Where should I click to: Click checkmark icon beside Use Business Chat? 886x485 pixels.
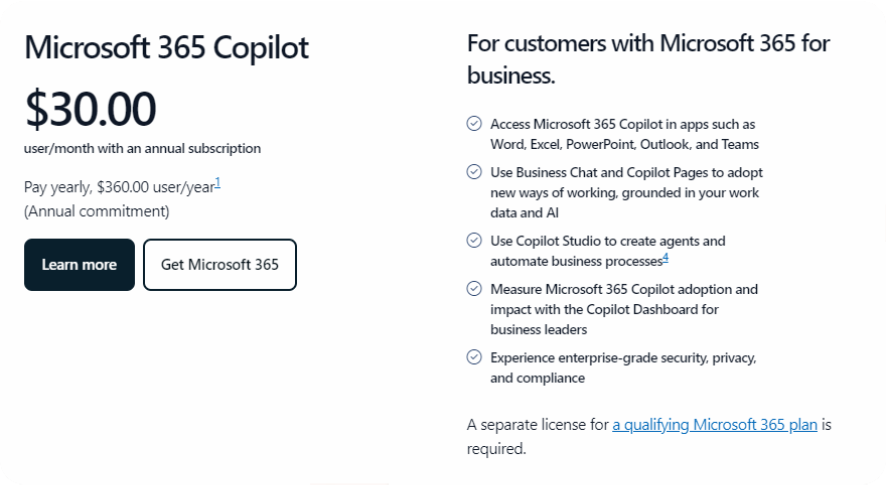474,171
